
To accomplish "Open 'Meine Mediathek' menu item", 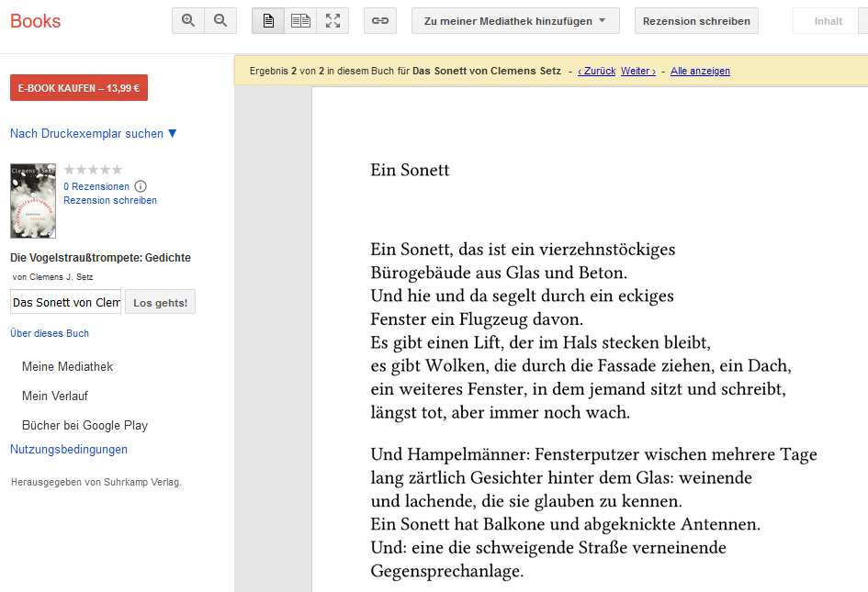I will (x=68, y=366).
